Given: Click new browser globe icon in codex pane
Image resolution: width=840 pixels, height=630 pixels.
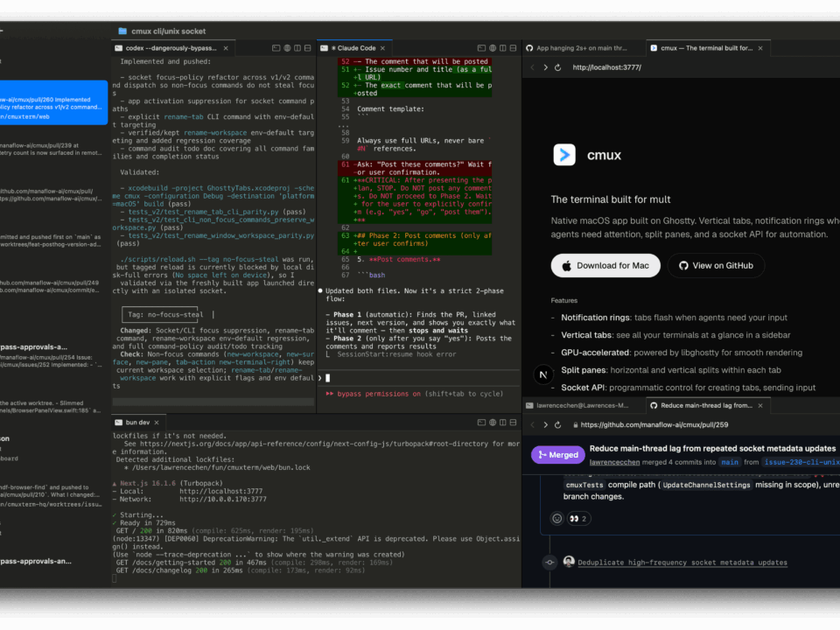Looking at the screenshot, I should click(x=286, y=48).
